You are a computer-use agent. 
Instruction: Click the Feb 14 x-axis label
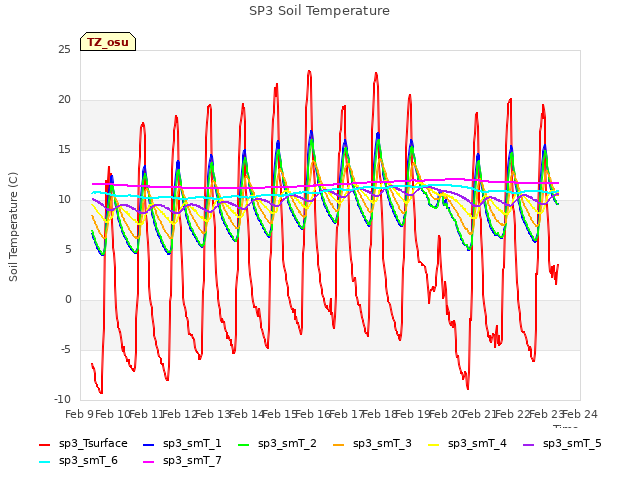246,415
